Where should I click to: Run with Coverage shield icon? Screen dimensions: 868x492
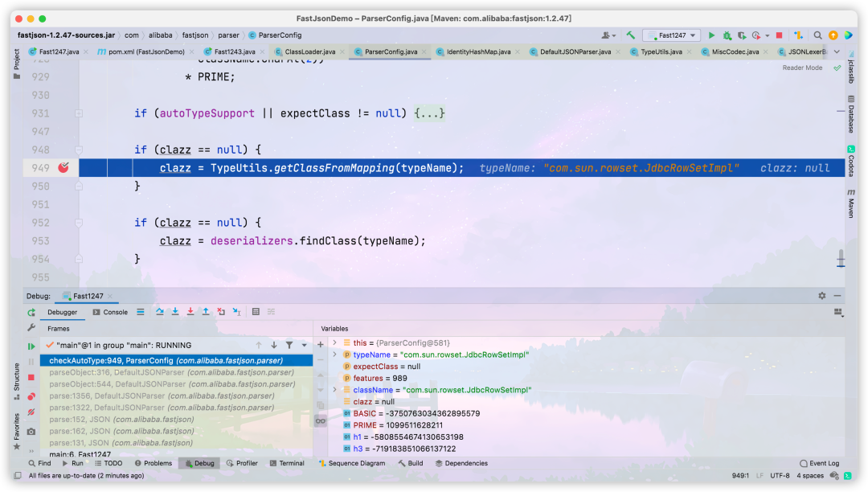click(x=742, y=35)
